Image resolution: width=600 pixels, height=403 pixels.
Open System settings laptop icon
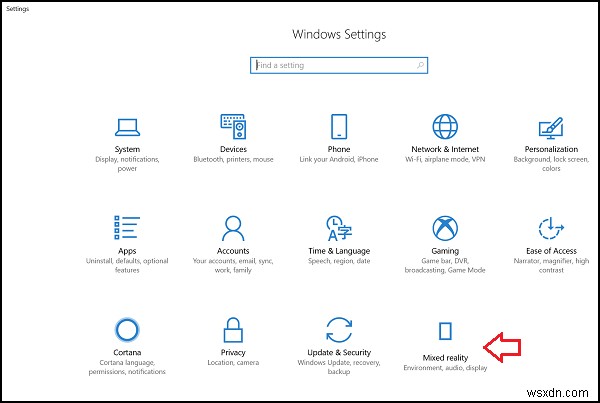[126, 127]
